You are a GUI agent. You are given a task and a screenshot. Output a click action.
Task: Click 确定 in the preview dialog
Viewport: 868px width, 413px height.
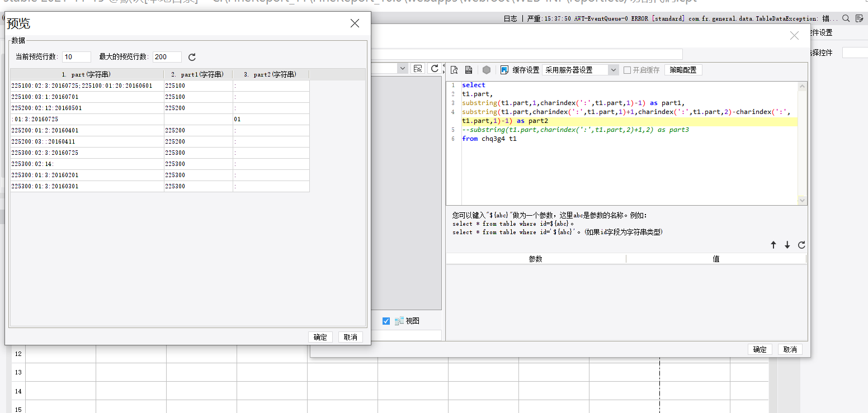coord(320,337)
